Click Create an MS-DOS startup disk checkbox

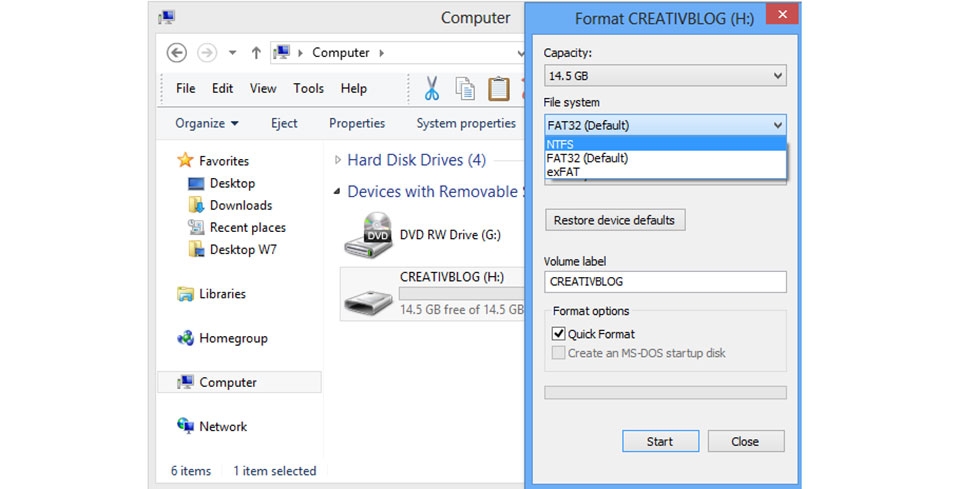click(x=558, y=353)
